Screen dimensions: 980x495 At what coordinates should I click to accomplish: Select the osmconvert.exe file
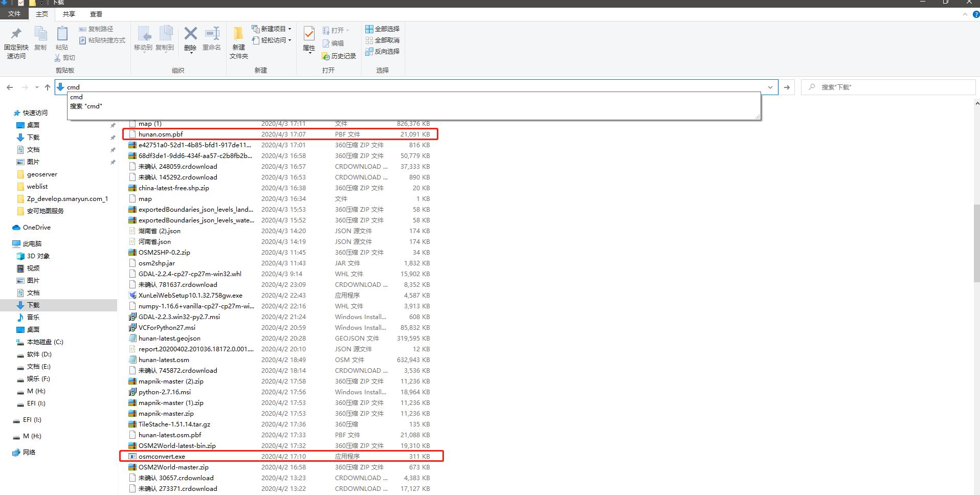pos(280,457)
